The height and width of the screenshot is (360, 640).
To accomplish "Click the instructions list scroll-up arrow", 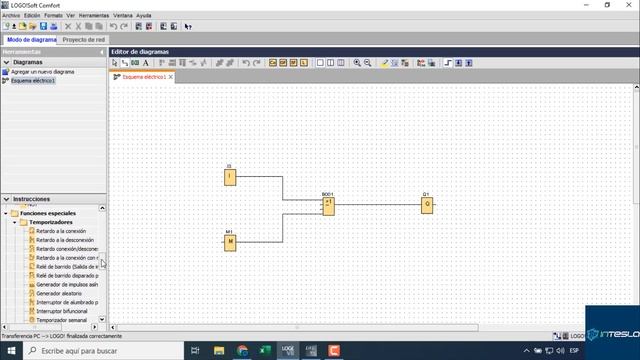I will pyautogui.click(x=102, y=208).
